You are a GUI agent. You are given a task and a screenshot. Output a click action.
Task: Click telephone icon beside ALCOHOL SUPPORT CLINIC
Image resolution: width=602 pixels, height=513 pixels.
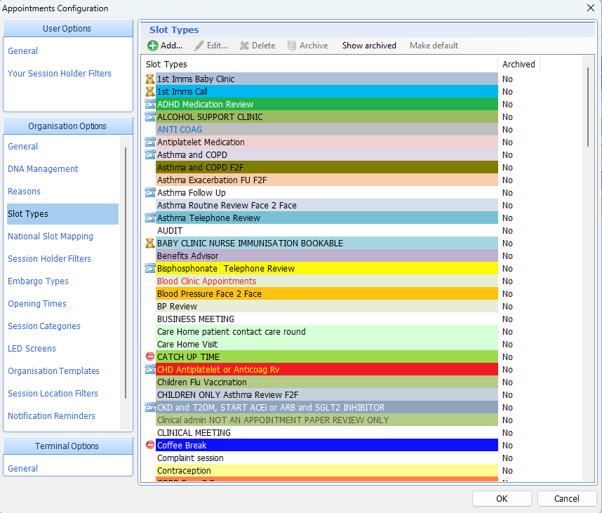pos(150,117)
